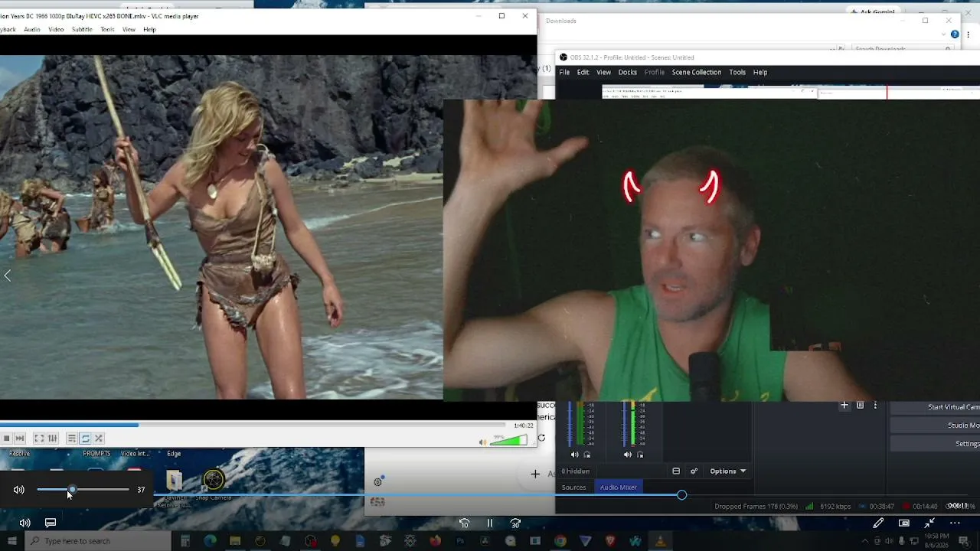Screen dimensions: 980x551
Task: Open Google Chrome from the taskbar
Action: pos(560,541)
